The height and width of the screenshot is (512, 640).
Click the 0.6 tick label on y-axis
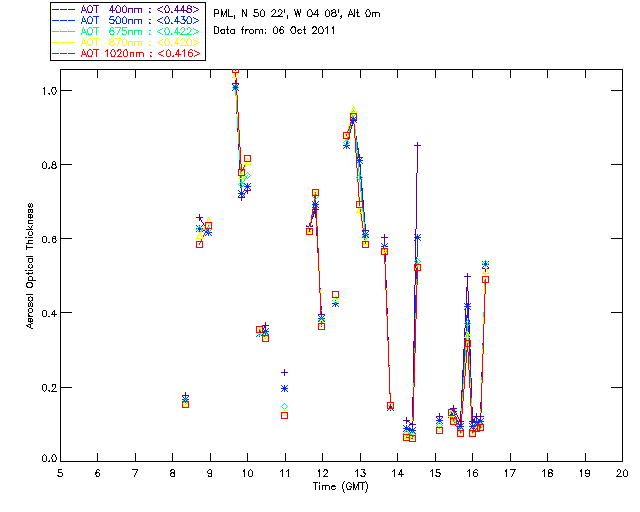coord(49,239)
